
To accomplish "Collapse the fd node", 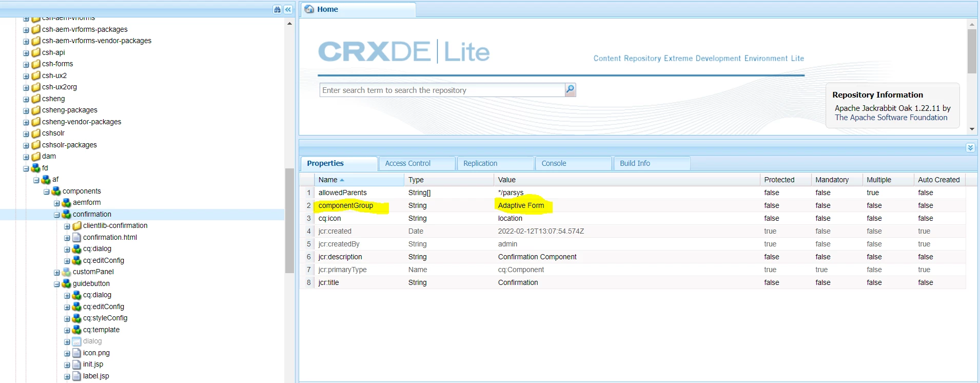I will 26,168.
